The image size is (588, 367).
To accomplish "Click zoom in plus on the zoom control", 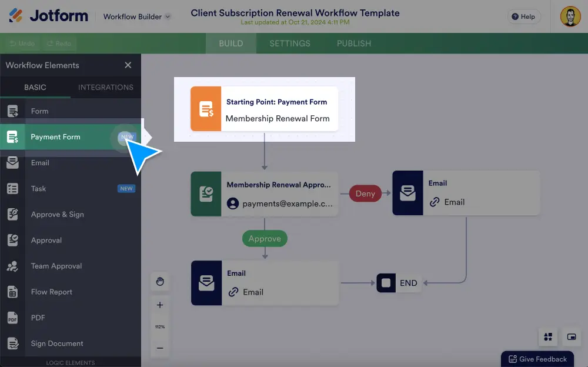I will click(160, 305).
